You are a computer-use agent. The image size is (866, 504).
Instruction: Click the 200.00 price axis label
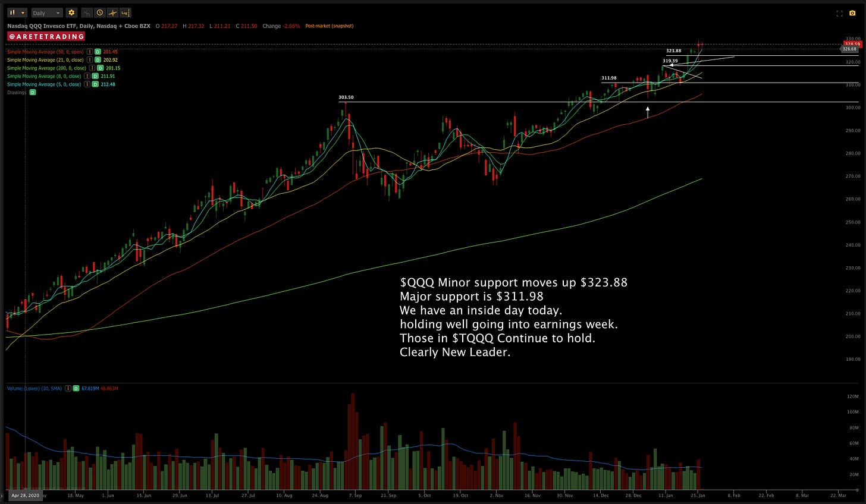coord(852,336)
